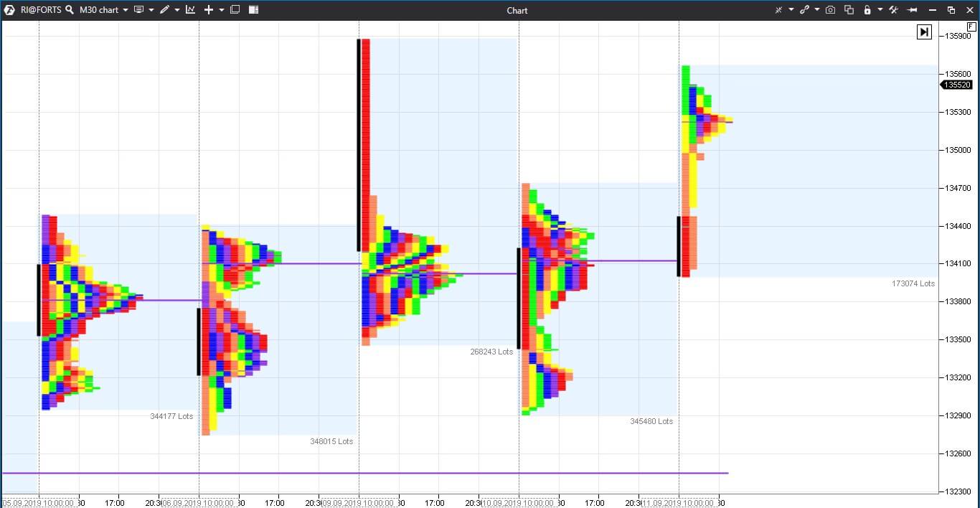This screenshot has height=508, width=980.
Task: Click the chain link icon
Action: (805, 10)
